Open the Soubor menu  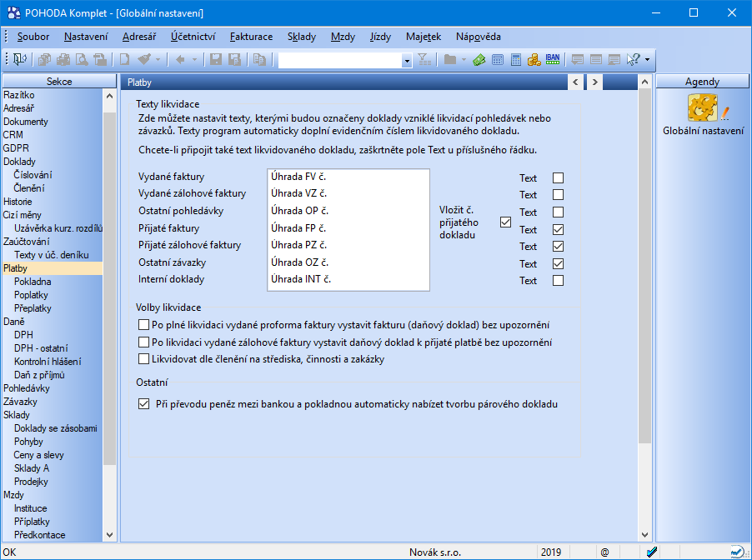pos(33,37)
